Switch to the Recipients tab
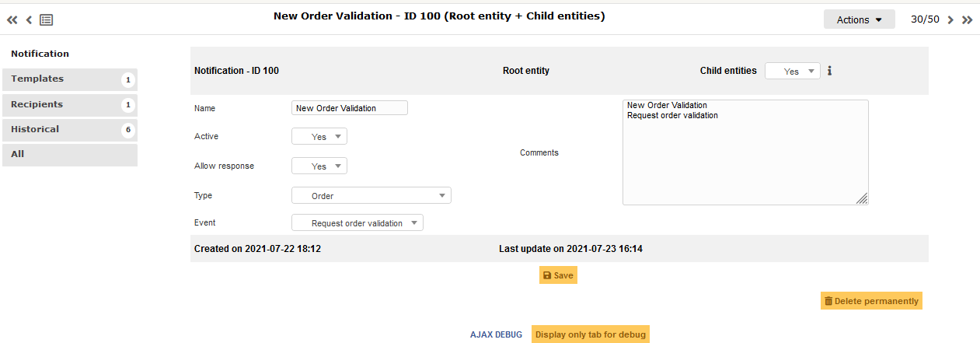This screenshot has height=343, width=980. 70,104
